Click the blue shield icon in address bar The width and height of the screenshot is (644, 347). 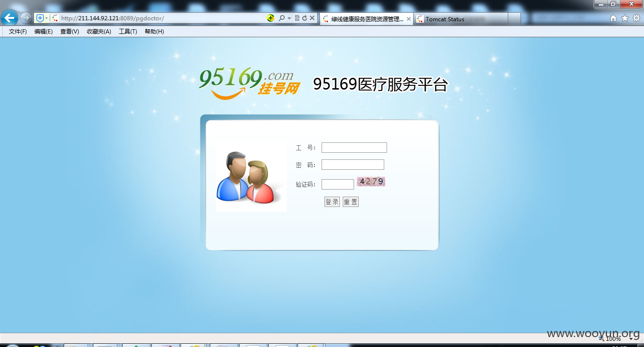click(x=40, y=18)
